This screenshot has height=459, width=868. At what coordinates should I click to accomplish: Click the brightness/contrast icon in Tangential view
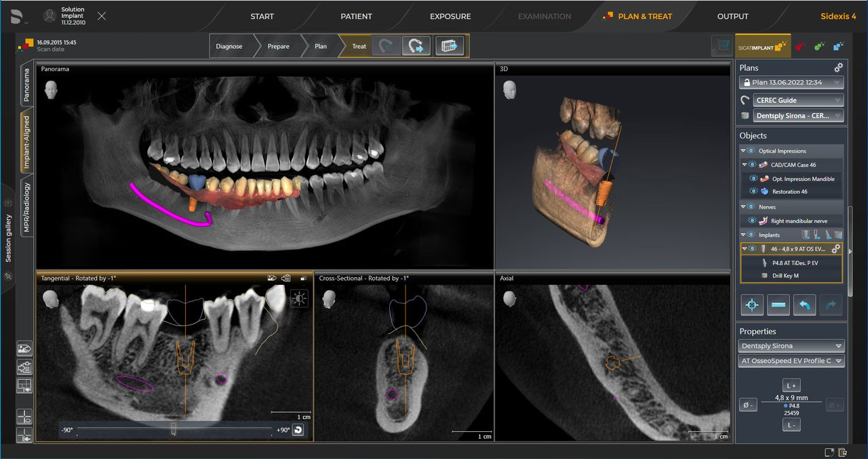pos(300,298)
